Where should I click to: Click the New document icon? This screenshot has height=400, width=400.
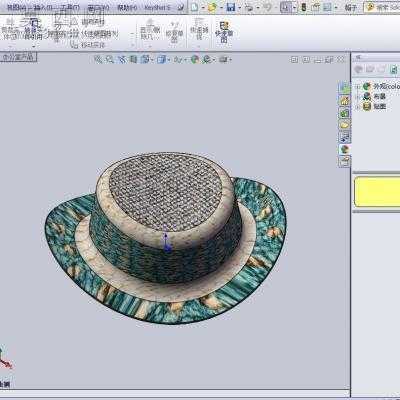(x=194, y=7)
